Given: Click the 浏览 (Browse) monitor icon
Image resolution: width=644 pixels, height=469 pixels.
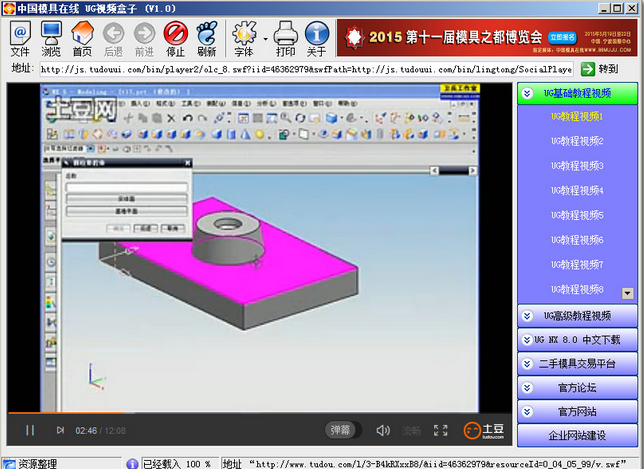Looking at the screenshot, I should tap(51, 39).
